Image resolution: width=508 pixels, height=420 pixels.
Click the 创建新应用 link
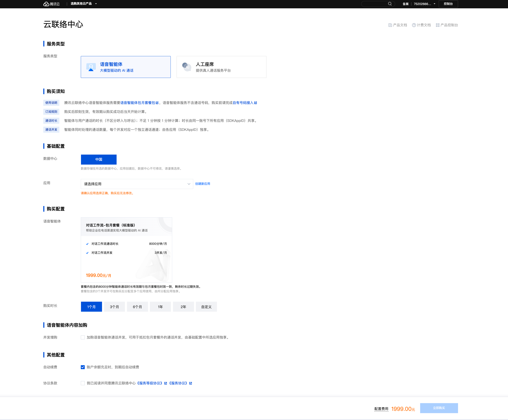[x=203, y=184]
